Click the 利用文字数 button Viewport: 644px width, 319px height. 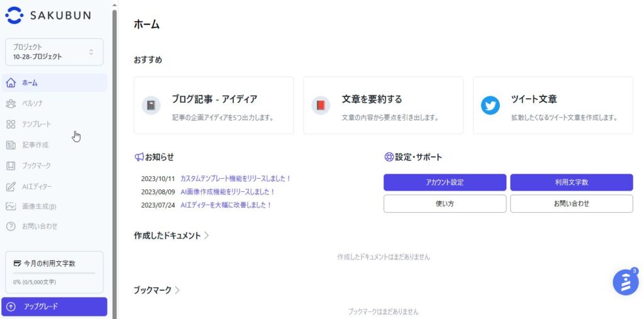coord(571,182)
